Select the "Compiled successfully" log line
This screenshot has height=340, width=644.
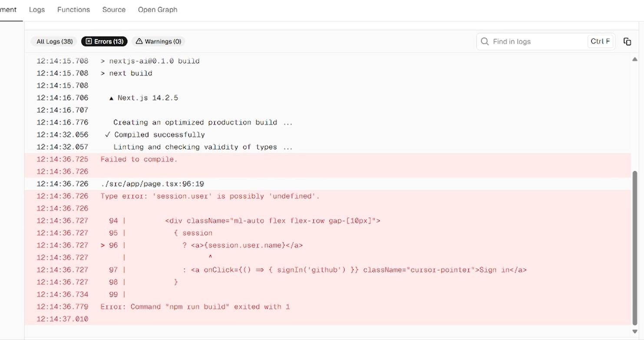pyautogui.click(x=327, y=135)
